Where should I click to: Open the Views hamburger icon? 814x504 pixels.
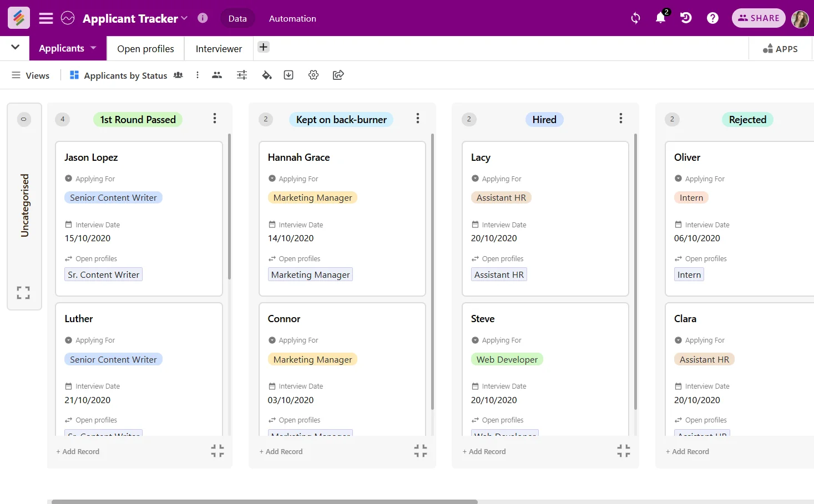pyautogui.click(x=16, y=75)
